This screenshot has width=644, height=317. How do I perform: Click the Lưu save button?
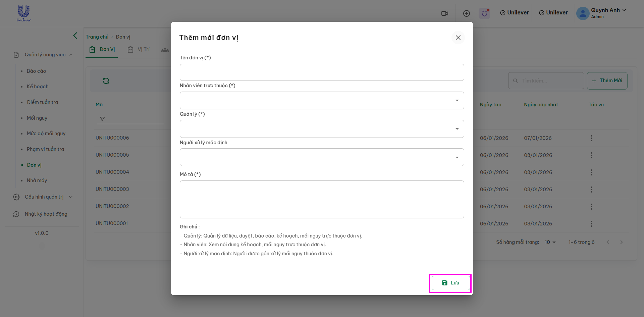click(450, 283)
